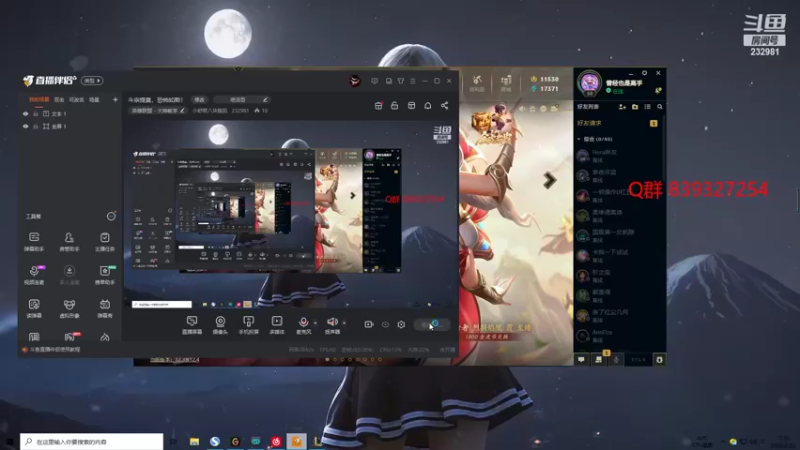Click the 麦克风 microphone icon

point(303,322)
